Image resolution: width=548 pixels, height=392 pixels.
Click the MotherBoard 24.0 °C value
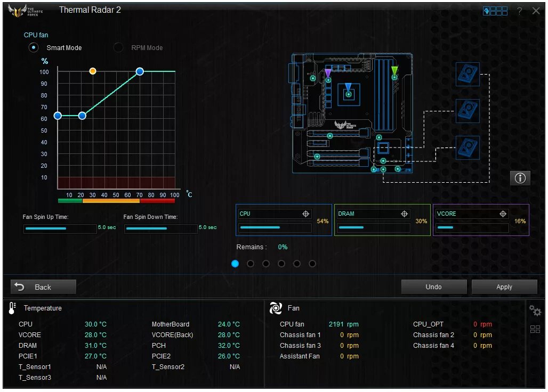pyautogui.click(x=229, y=324)
